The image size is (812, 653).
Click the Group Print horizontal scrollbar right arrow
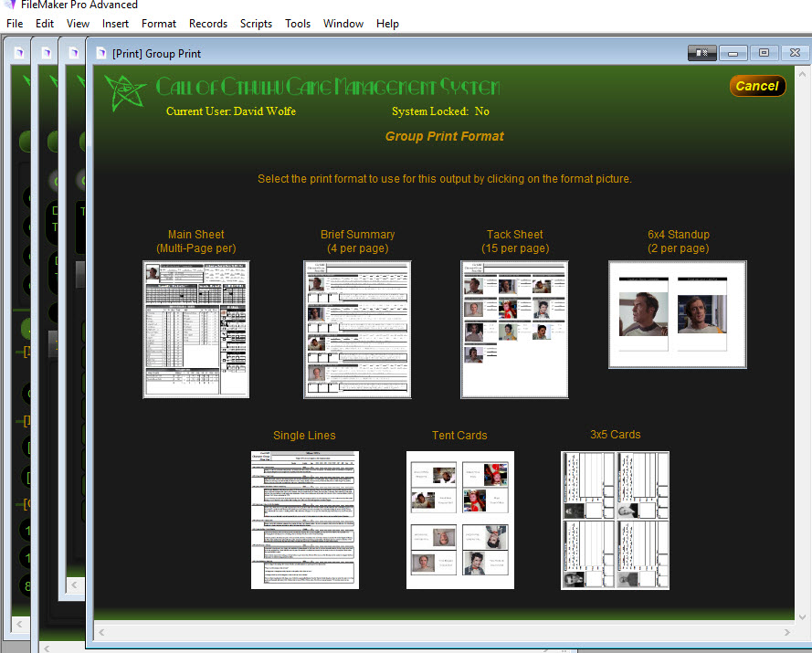pos(787,632)
